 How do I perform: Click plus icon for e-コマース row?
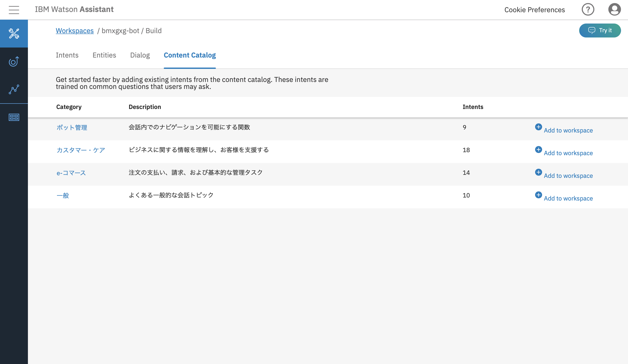click(538, 172)
